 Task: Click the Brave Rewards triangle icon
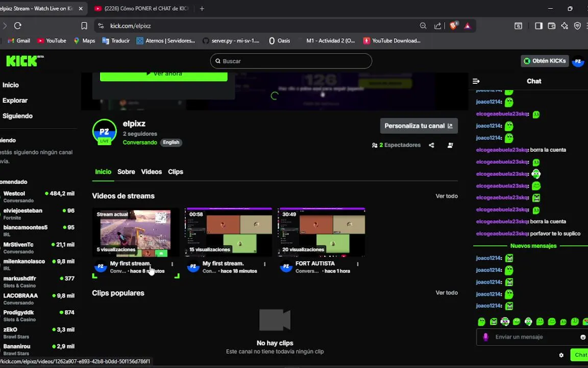pos(467,26)
